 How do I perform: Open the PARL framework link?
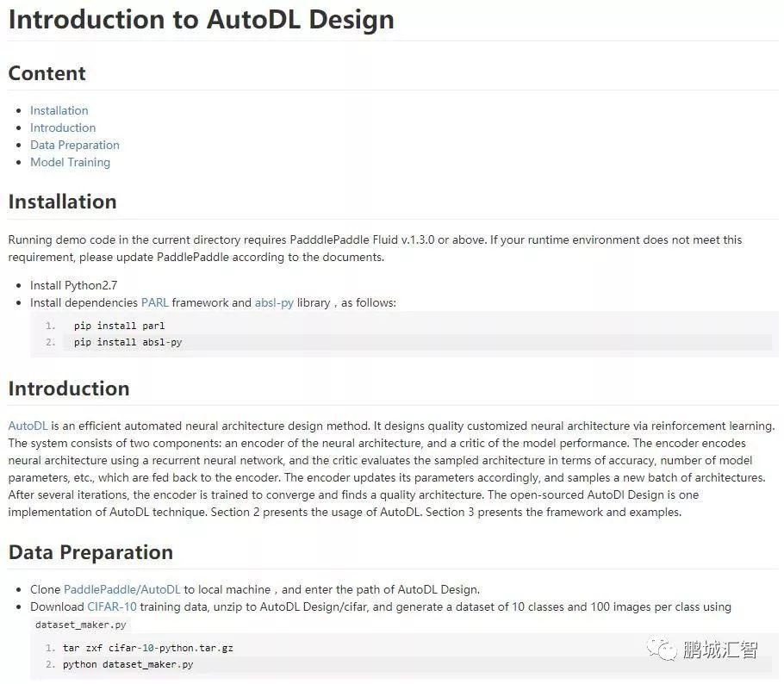coord(155,302)
